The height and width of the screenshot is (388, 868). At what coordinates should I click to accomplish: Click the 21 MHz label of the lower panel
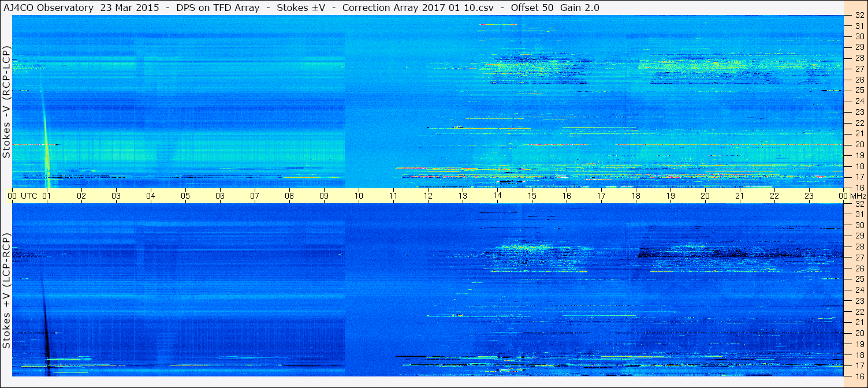(x=859, y=323)
